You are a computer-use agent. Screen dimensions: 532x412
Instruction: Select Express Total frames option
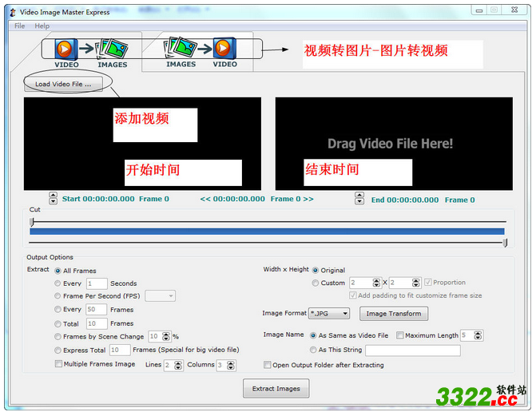tap(58, 351)
